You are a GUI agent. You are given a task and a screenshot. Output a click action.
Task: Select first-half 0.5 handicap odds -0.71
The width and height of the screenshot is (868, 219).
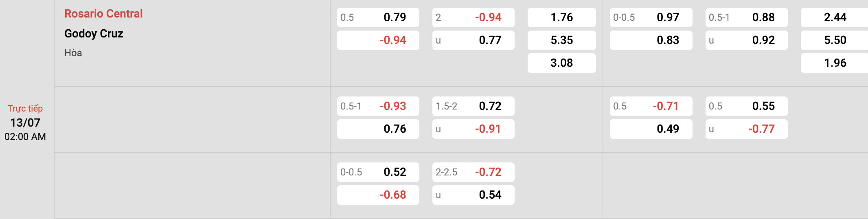pyautogui.click(x=651, y=106)
